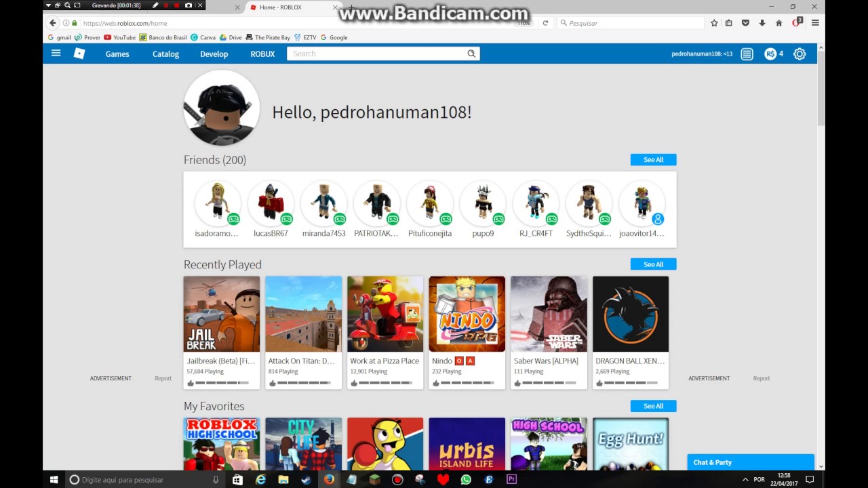
Task: Open Work at a Pizza Place thumbnail
Action: coord(385,314)
